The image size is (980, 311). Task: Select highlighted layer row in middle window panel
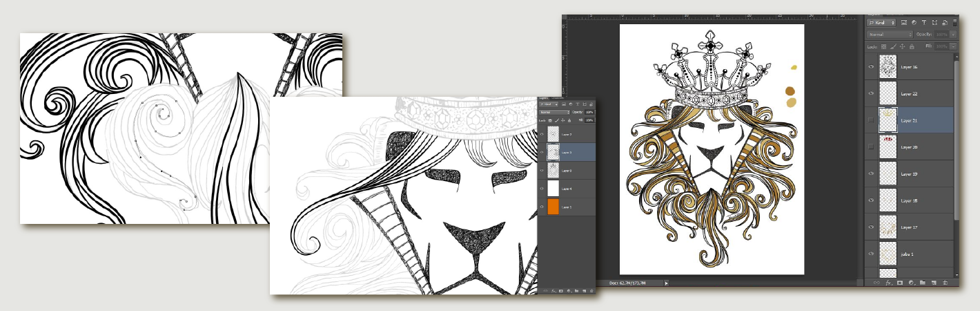click(x=566, y=152)
